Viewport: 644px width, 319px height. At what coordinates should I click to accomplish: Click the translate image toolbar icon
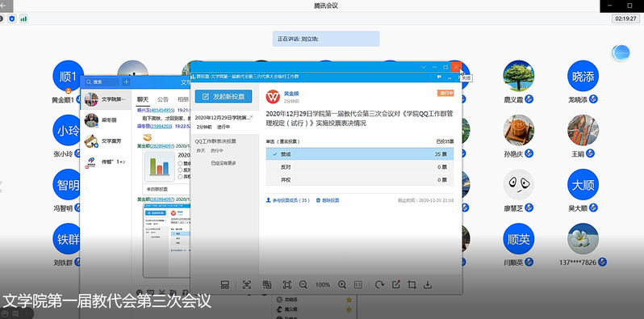pos(267,284)
